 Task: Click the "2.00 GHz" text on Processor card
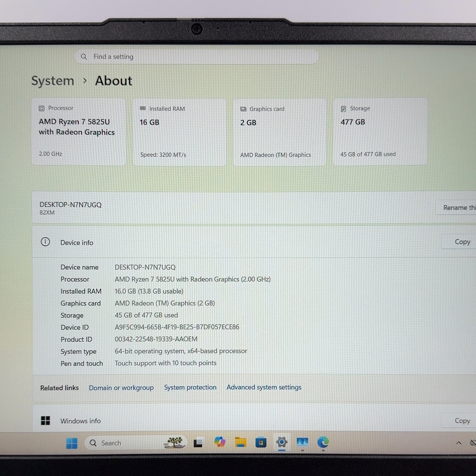pos(50,154)
